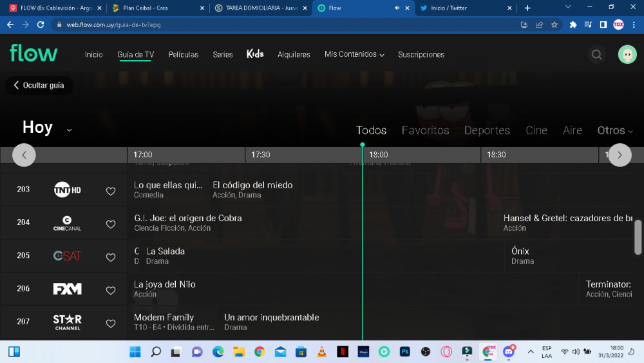Expand Mis Contenidos menu
The width and height of the screenshot is (644, 363).
pyautogui.click(x=354, y=55)
